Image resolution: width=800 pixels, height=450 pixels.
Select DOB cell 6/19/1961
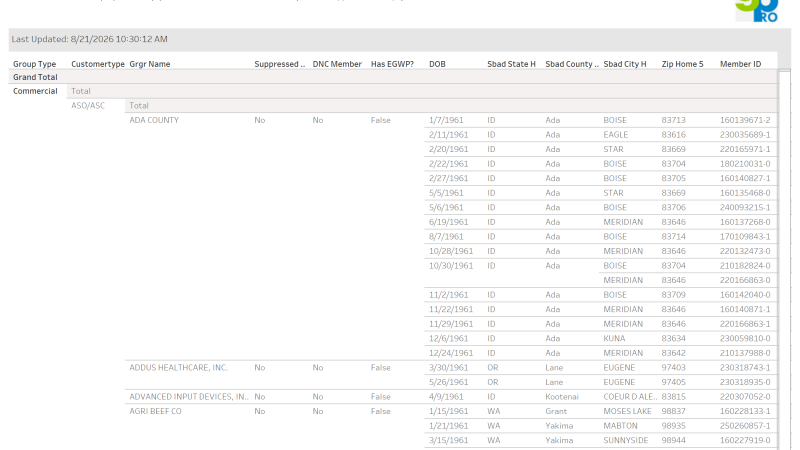[448, 222]
